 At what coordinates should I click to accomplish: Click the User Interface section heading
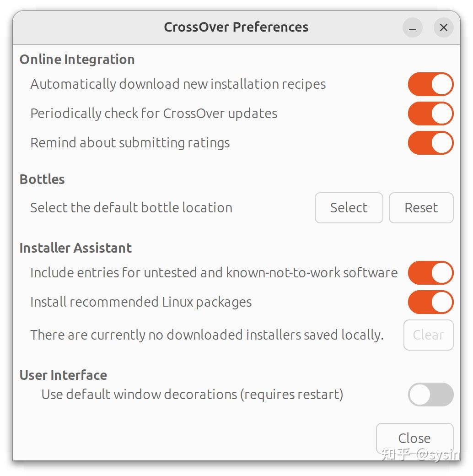(x=63, y=375)
